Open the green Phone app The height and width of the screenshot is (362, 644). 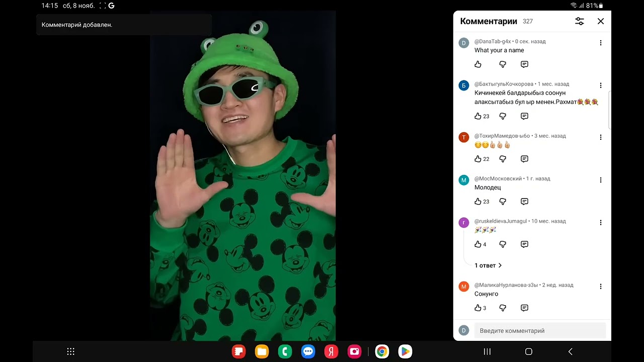click(285, 352)
